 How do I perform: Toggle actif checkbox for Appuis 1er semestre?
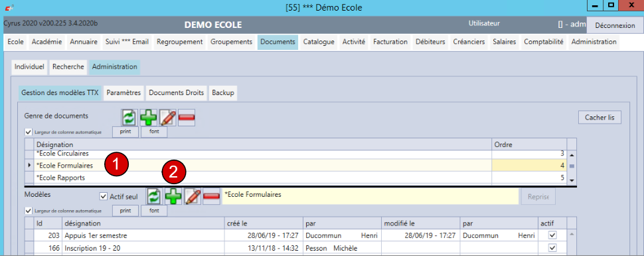[x=552, y=235]
